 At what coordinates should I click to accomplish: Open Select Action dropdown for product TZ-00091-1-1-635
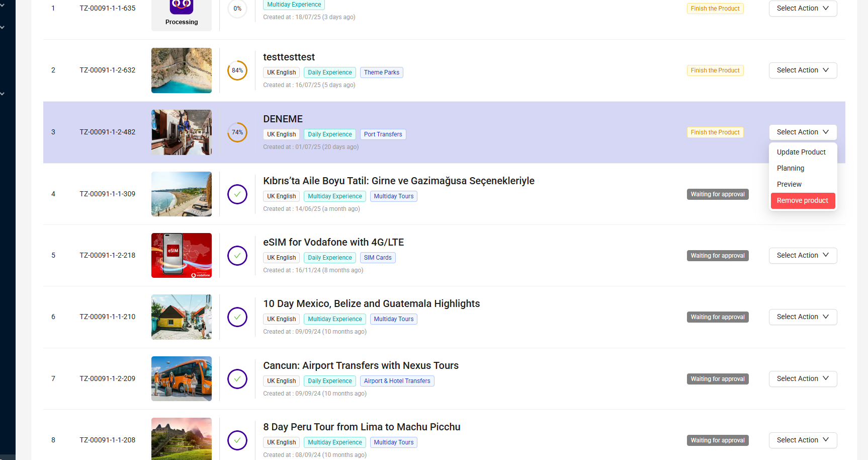[x=803, y=8]
